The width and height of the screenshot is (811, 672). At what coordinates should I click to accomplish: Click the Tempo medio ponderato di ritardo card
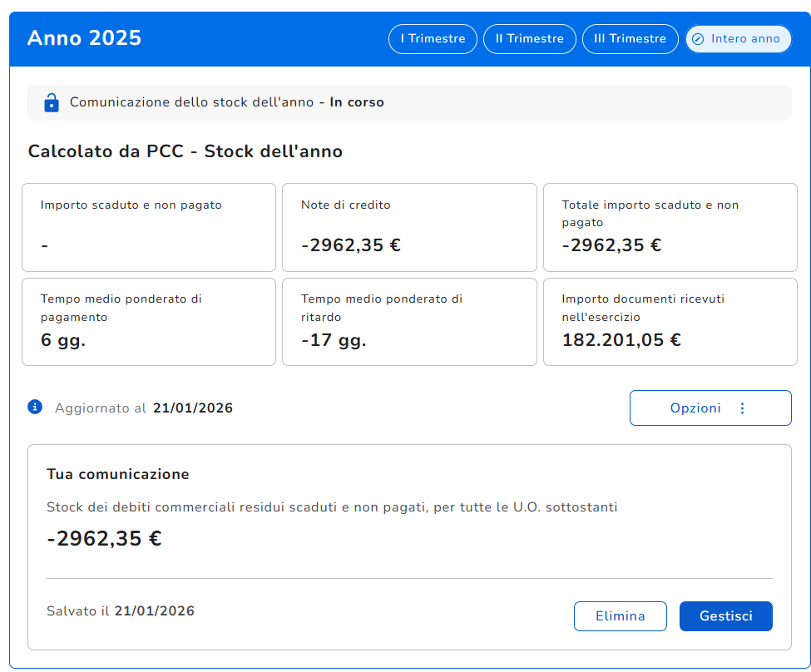coord(409,322)
